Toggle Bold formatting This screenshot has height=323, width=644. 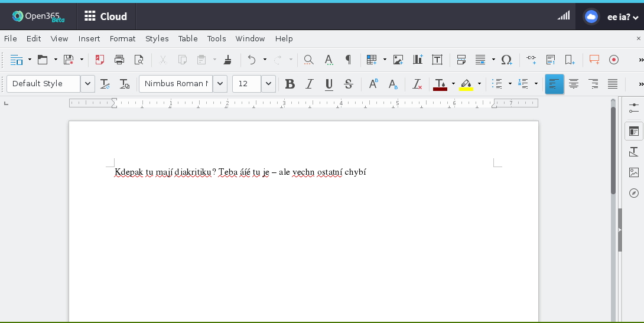[290, 84]
